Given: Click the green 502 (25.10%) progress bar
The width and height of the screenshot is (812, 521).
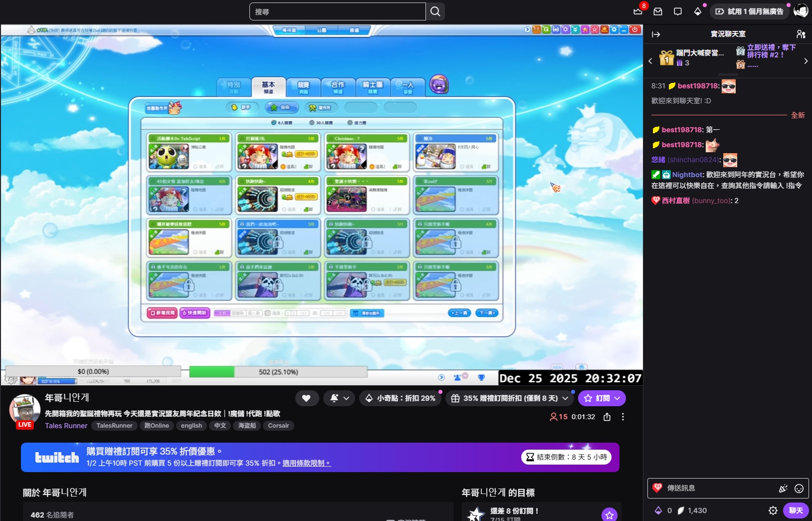Looking at the screenshot, I should pos(278,372).
